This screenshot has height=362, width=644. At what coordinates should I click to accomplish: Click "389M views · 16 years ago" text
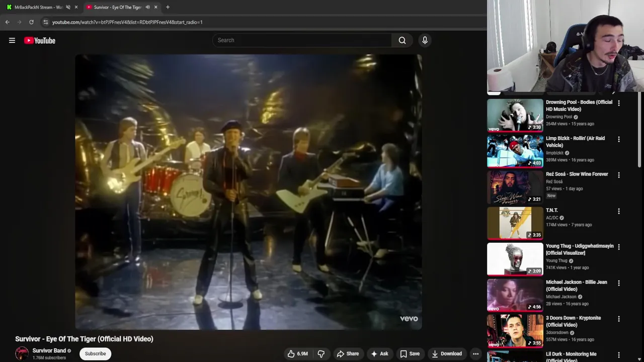pyautogui.click(x=570, y=160)
